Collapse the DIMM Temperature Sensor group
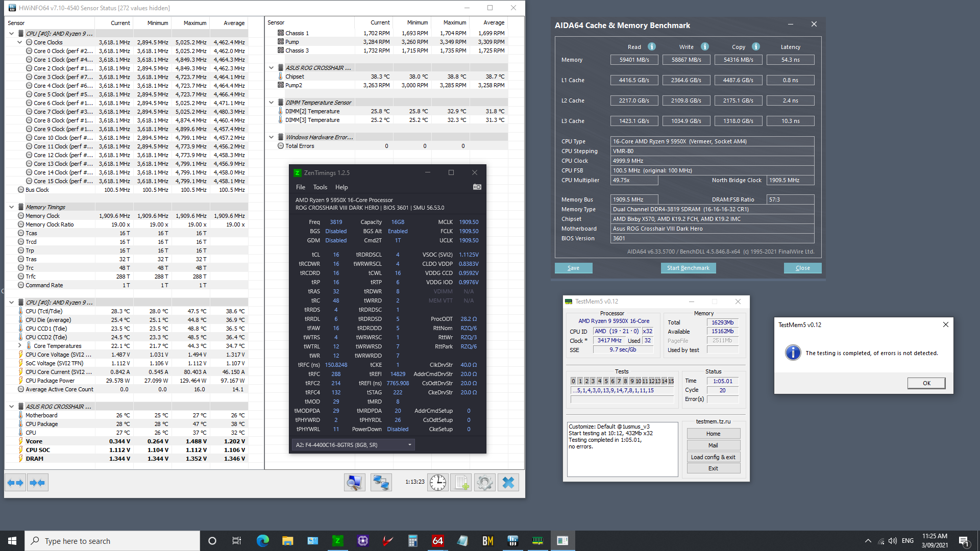Screen dimensions: 980x551 (272, 103)
